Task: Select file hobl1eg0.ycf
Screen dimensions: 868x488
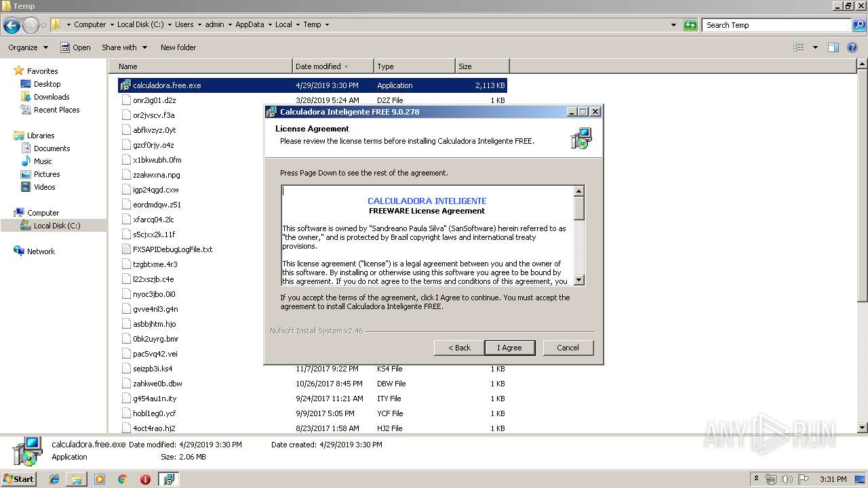Action: click(154, 413)
